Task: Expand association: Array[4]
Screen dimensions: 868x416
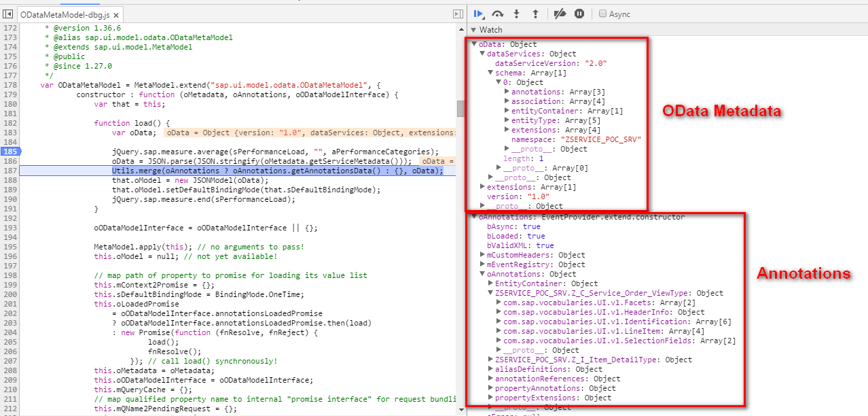Action: (x=507, y=101)
